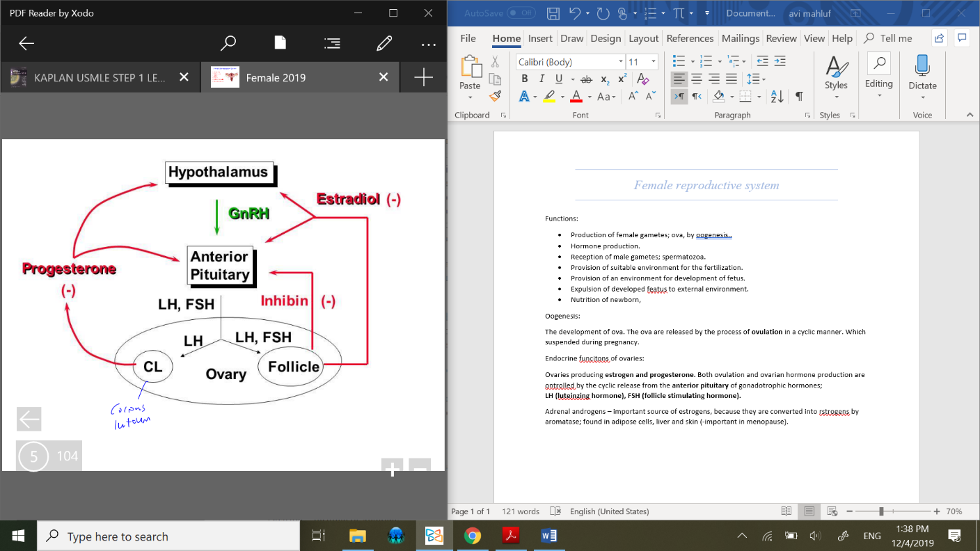
Task: Click the Format Painter brush icon
Action: coord(495,97)
